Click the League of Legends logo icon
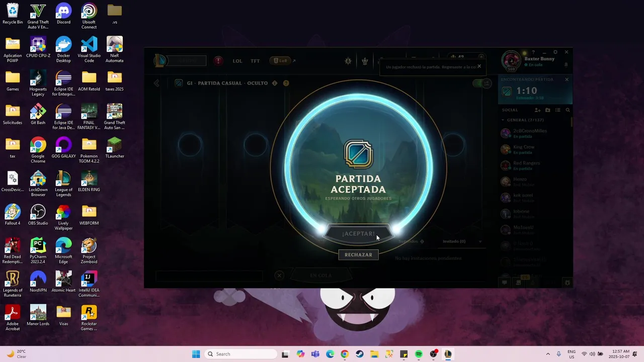The image size is (644, 362). [160, 61]
